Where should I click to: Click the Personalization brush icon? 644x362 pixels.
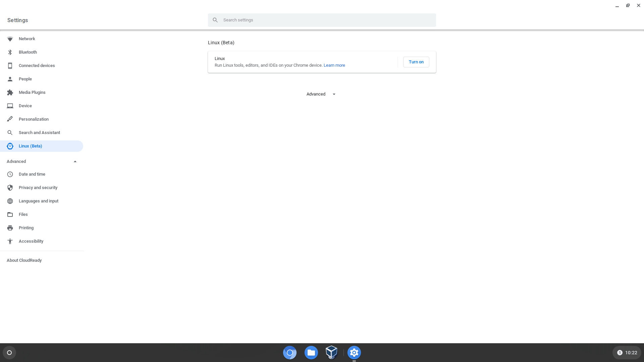point(10,119)
